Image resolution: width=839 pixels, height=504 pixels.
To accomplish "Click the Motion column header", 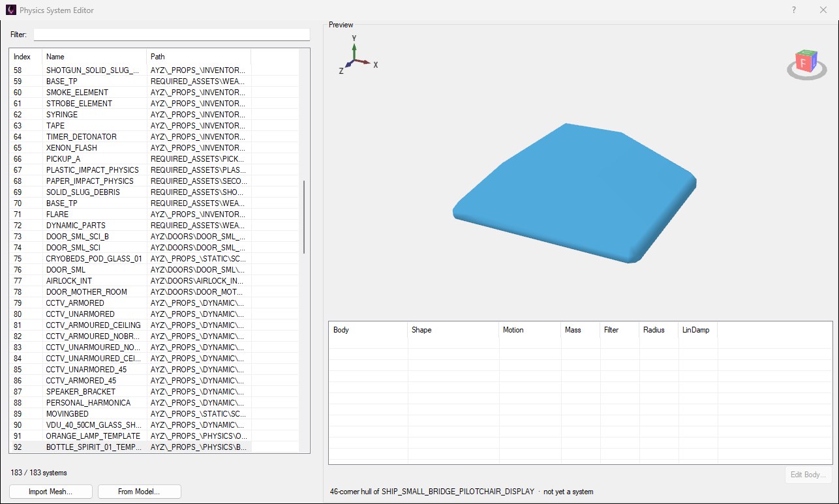I will click(x=530, y=330).
